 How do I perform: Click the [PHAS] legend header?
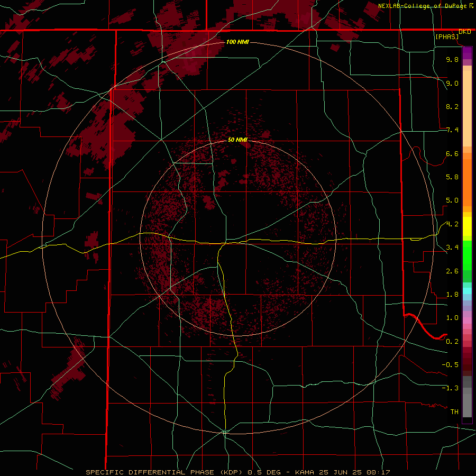pyautogui.click(x=447, y=36)
